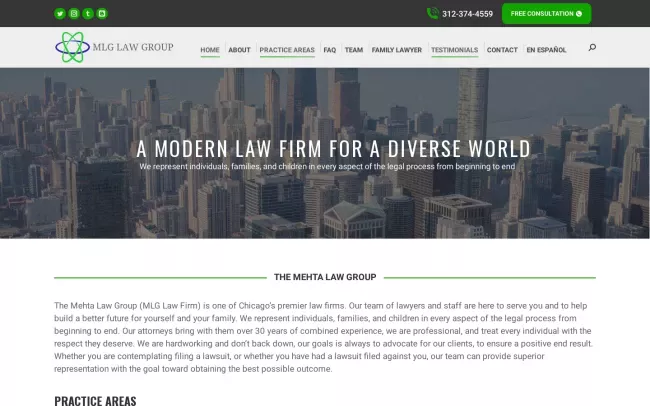Open the About menu item
Screen dimensions: 650x406
239,50
